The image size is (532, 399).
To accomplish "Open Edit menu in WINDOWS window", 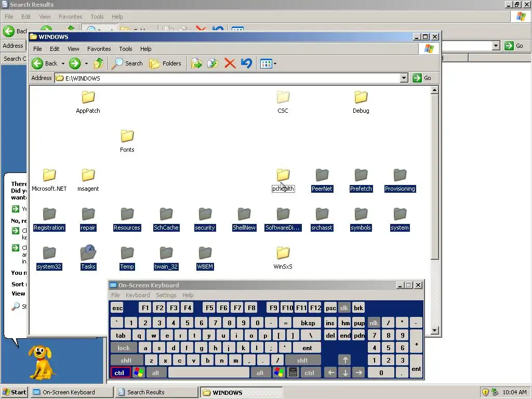I will click(55, 49).
